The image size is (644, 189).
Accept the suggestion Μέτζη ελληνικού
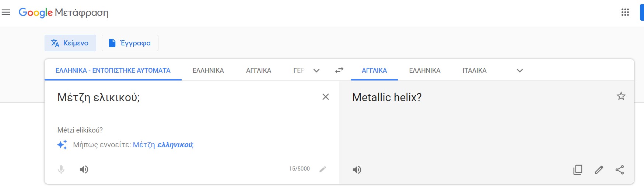tap(163, 145)
